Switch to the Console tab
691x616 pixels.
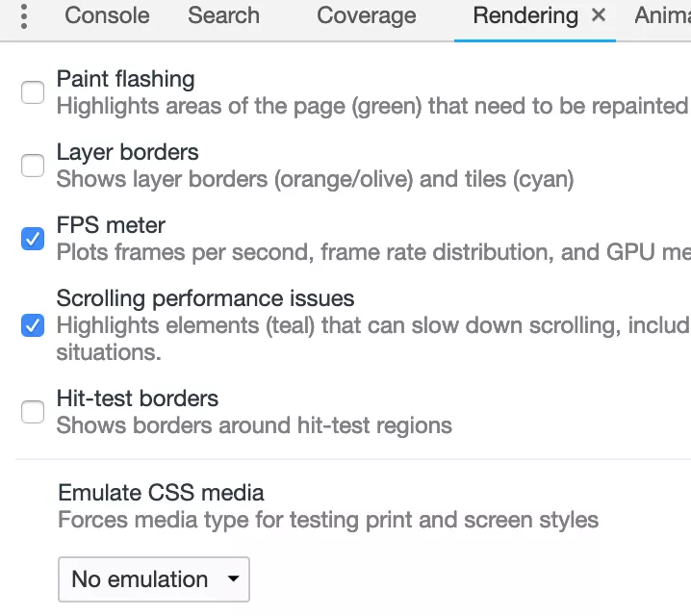pos(107,15)
